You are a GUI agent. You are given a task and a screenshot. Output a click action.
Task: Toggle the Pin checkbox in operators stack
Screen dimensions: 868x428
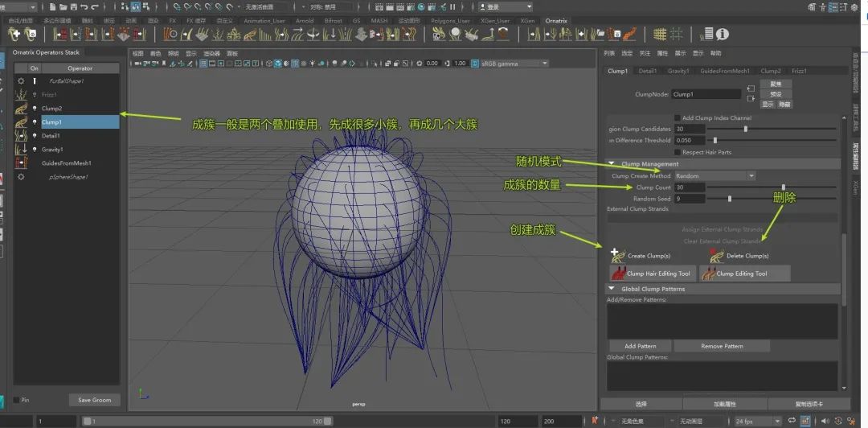[16, 400]
